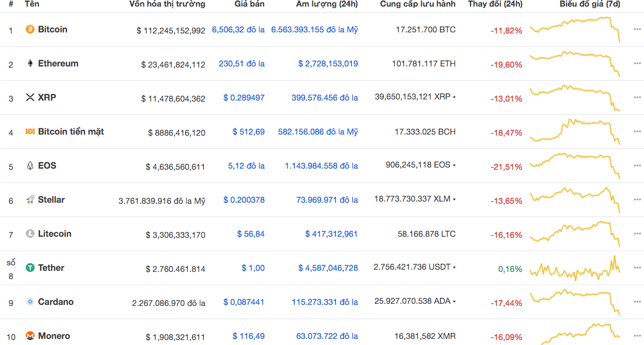Click Cardano supply 25.927.070.538 ADA
Image resolution: width=644 pixels, height=345 pixels.
(x=412, y=301)
